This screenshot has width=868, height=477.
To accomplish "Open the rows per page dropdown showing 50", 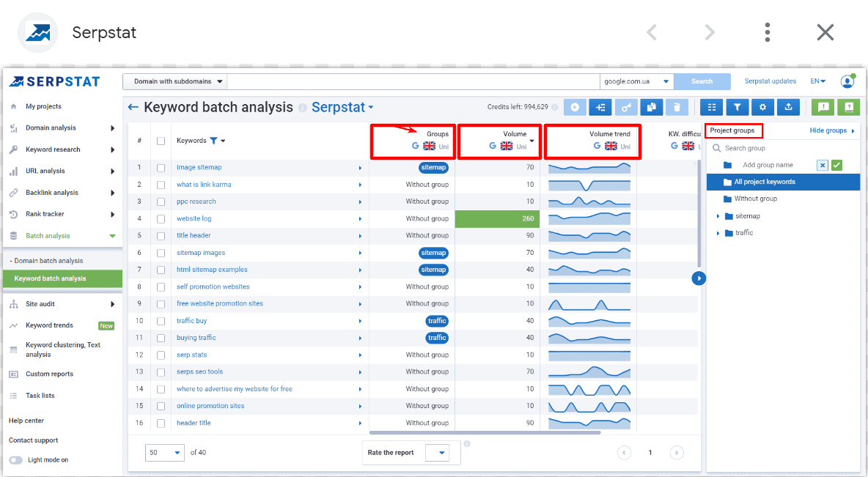I will [x=165, y=453].
